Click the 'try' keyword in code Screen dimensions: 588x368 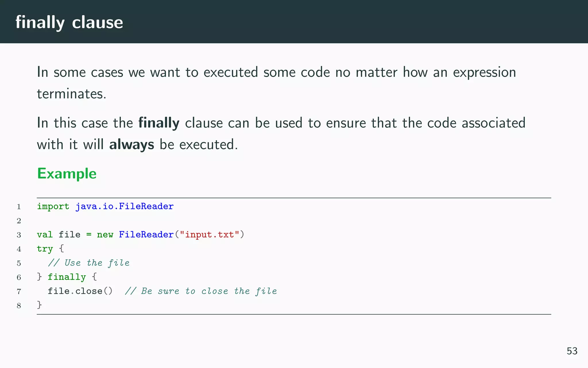point(45,249)
